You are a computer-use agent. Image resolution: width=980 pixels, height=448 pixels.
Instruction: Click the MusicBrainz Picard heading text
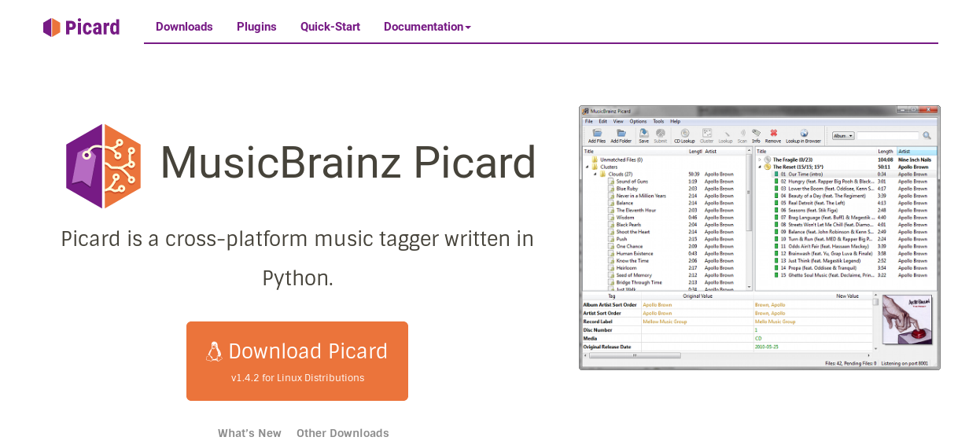tap(348, 163)
